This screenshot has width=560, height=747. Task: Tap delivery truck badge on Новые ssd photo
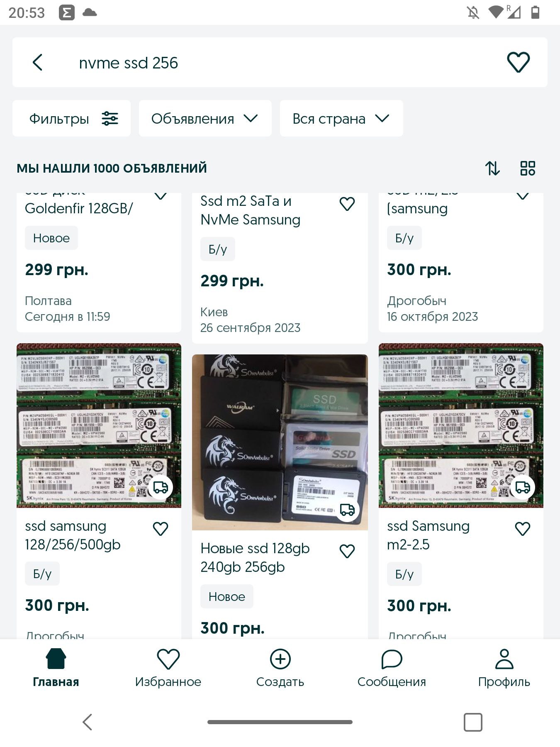pyautogui.click(x=347, y=509)
